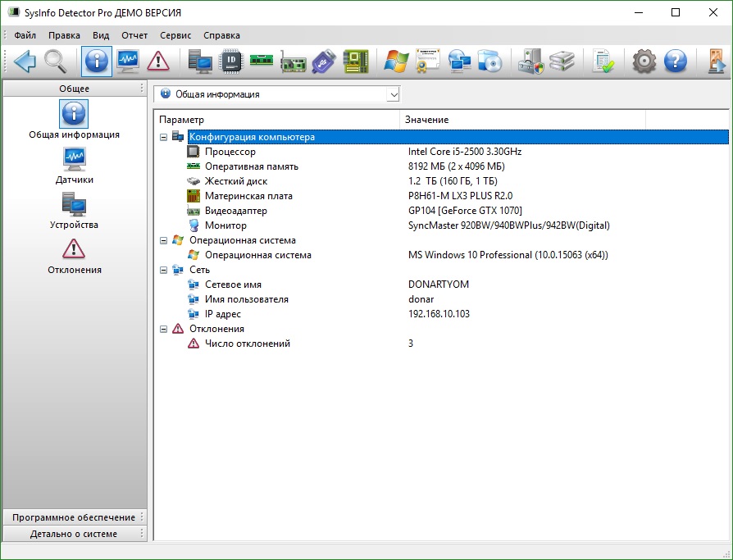This screenshot has width=733, height=560.
Task: Click the magnifying glass search icon
Action: click(x=56, y=61)
